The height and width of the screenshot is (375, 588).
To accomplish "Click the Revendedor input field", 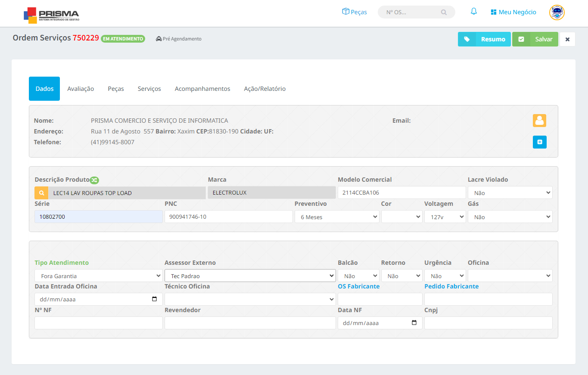I will coord(250,323).
